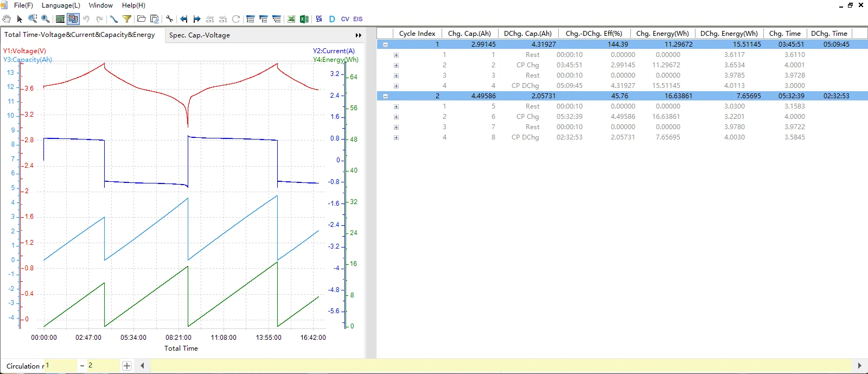The image size is (868, 374).
Task: Click the second table layout icon
Action: [264, 19]
